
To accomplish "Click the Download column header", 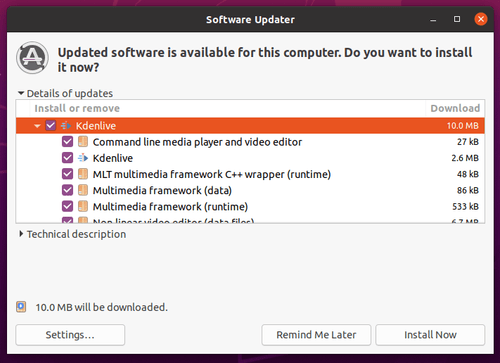I will (x=455, y=108).
